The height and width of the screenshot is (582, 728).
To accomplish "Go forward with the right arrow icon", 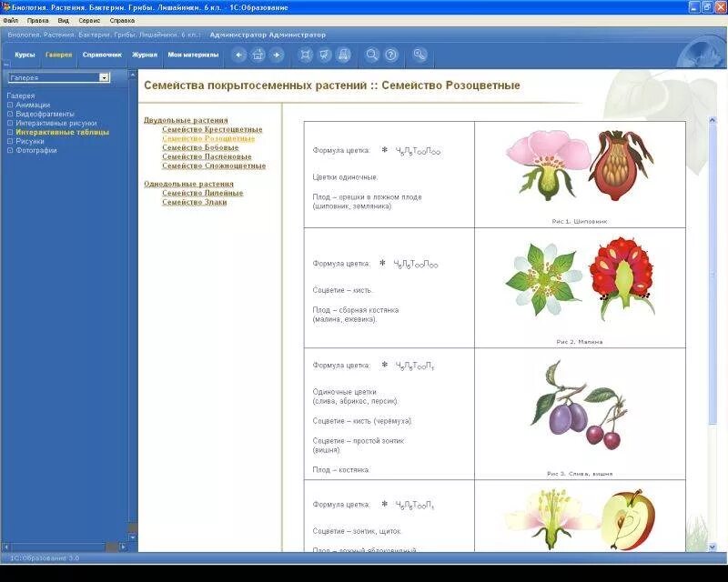I will pos(277,55).
